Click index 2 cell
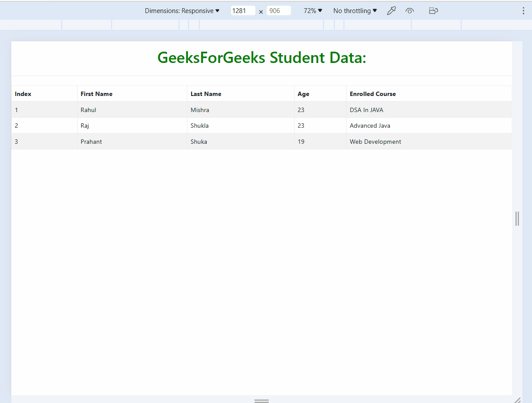Image resolution: width=532 pixels, height=403 pixels. point(44,126)
